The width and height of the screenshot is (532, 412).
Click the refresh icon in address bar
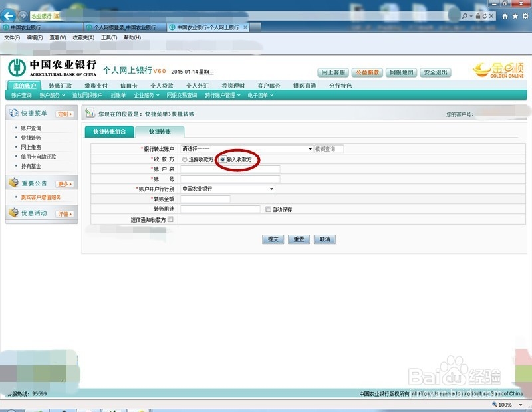[485, 16]
